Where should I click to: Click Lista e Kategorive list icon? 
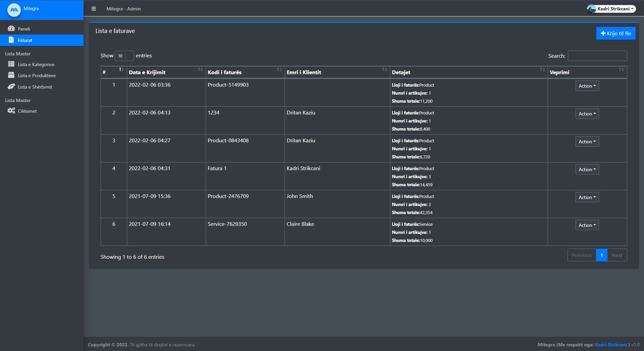(11, 64)
